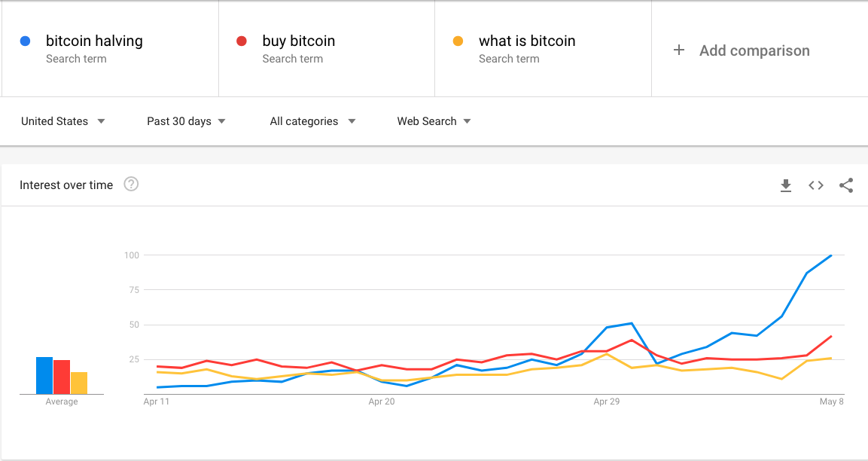Click the yellow average bar
The height and width of the screenshot is (461, 868).
pos(79,383)
